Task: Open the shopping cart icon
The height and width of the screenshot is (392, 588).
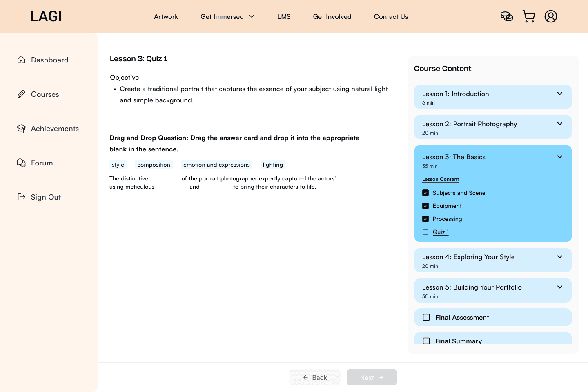Action: [x=529, y=16]
